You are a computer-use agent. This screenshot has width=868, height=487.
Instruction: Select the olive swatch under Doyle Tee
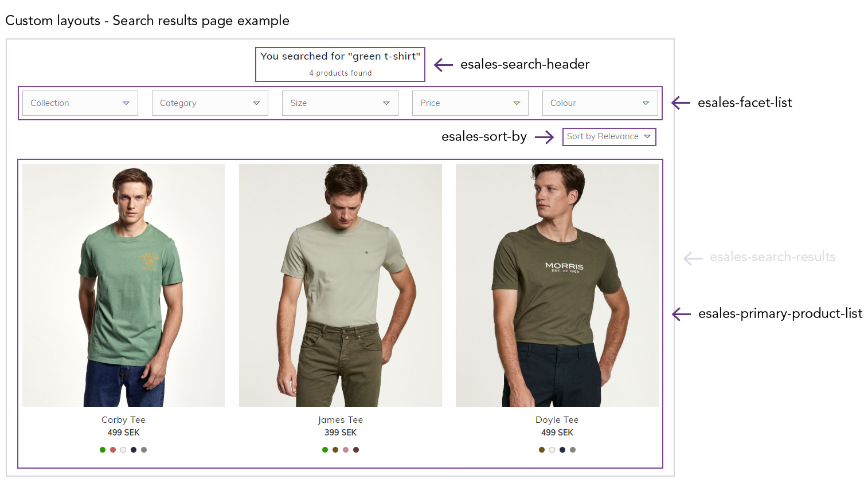tap(542, 450)
